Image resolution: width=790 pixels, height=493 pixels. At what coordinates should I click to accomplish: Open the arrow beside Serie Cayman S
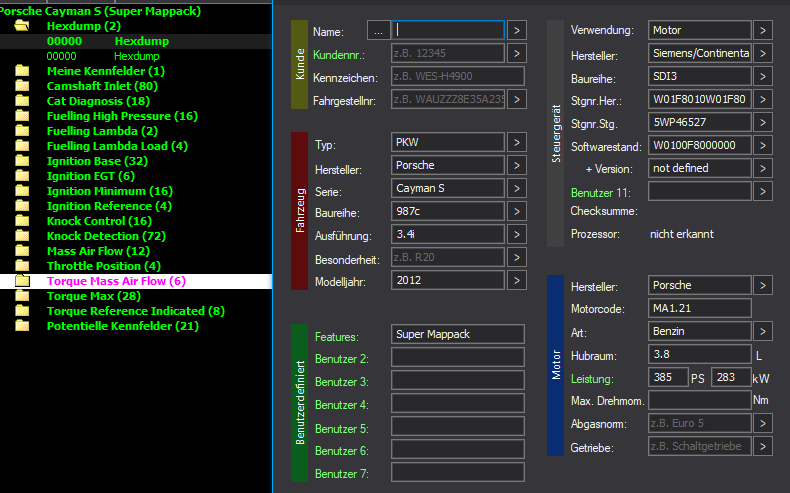click(x=516, y=188)
